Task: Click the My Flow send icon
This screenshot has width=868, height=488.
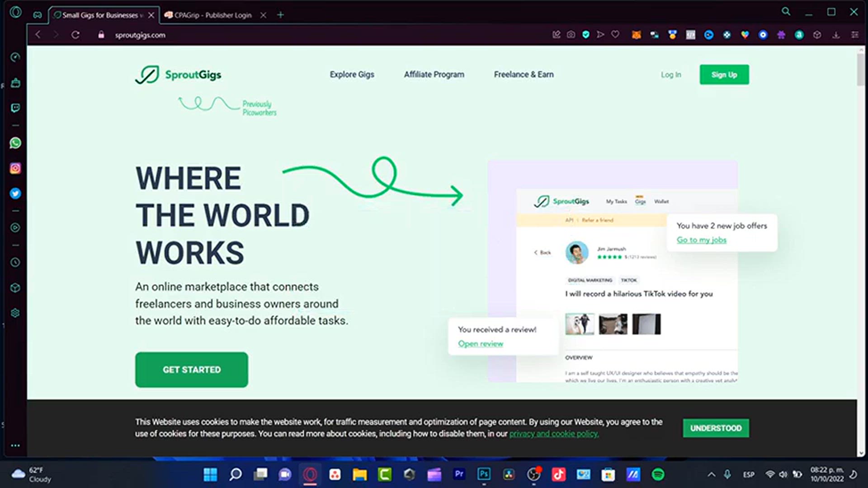Action: coord(600,35)
